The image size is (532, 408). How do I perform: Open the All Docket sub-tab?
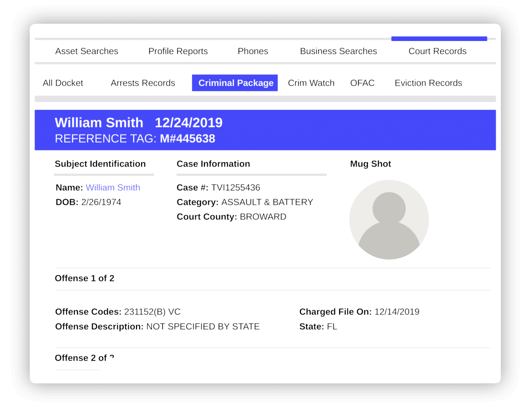click(63, 83)
